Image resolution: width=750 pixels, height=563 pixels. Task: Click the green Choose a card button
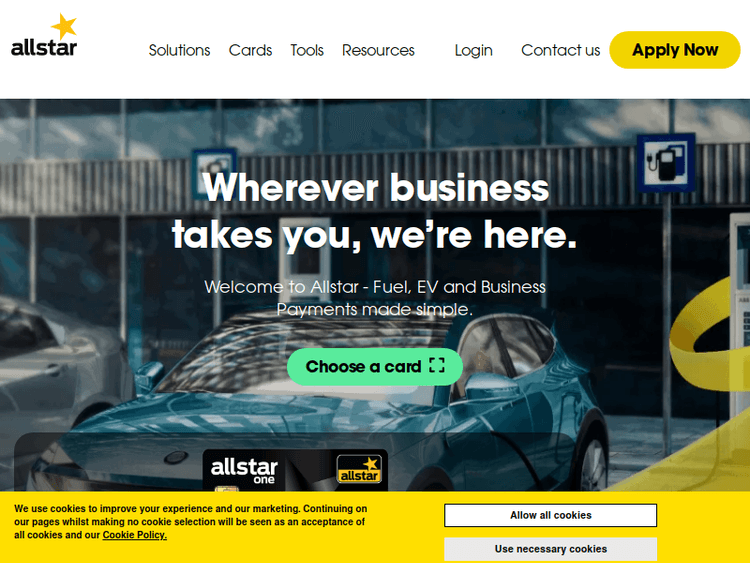[375, 366]
